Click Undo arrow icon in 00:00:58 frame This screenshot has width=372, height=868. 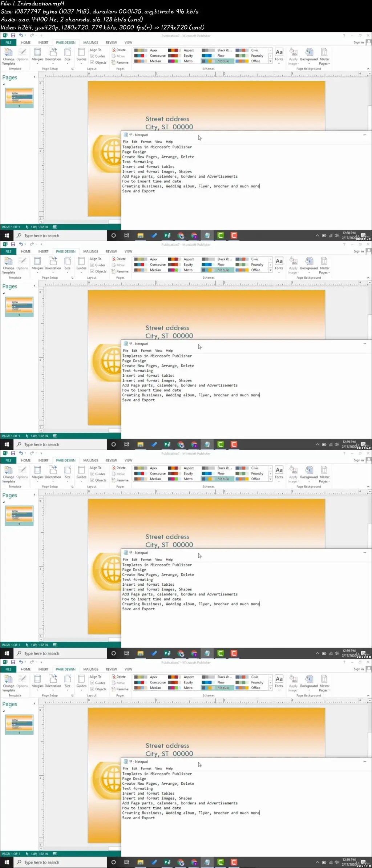[21, 453]
